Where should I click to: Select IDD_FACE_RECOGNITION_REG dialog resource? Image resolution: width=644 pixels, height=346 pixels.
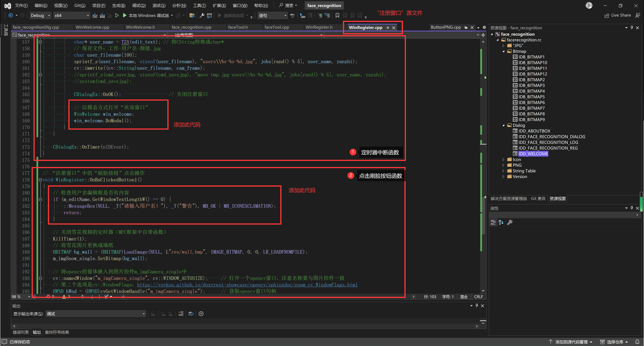[548, 148]
